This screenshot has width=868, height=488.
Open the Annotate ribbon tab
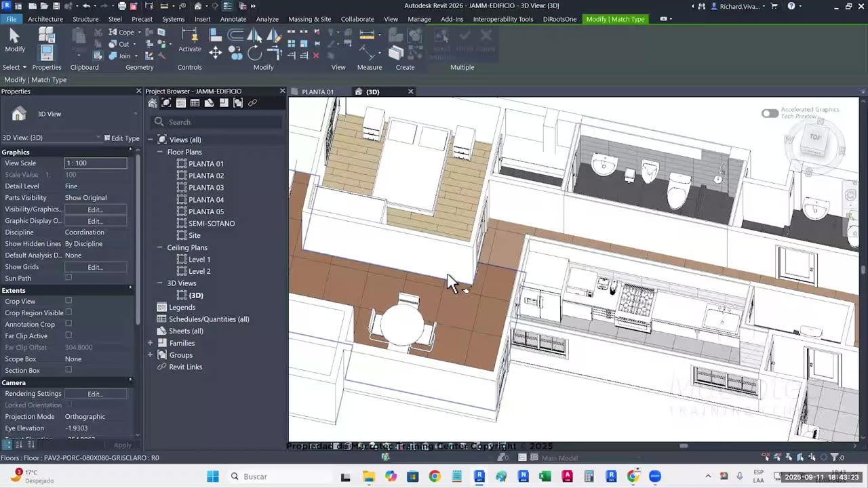coord(233,19)
